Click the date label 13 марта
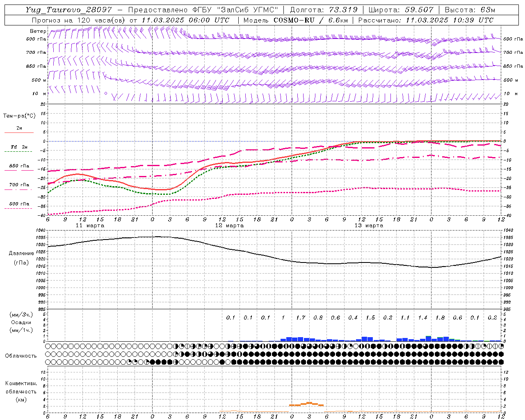Image resolution: width=525 pixels, height=420 pixels. (x=369, y=226)
